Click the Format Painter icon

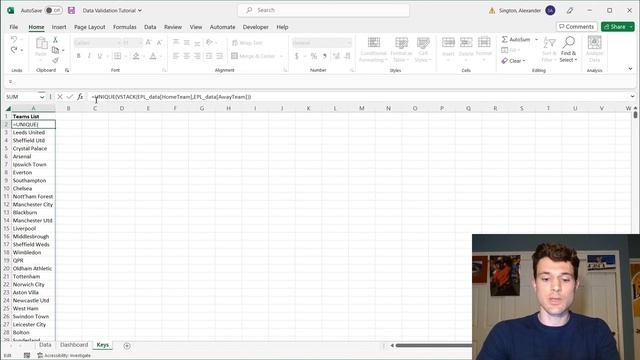pos(56,60)
